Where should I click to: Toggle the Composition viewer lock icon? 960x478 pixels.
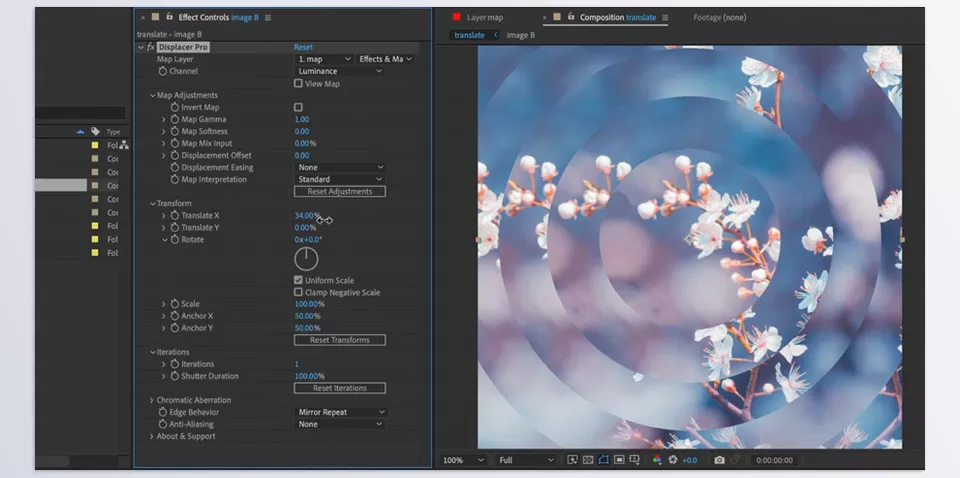[x=571, y=17]
